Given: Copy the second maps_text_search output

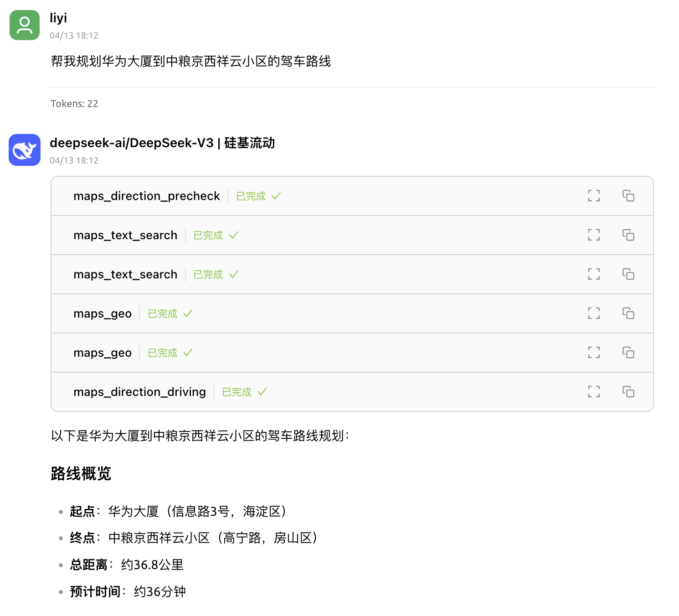Looking at the screenshot, I should (629, 274).
